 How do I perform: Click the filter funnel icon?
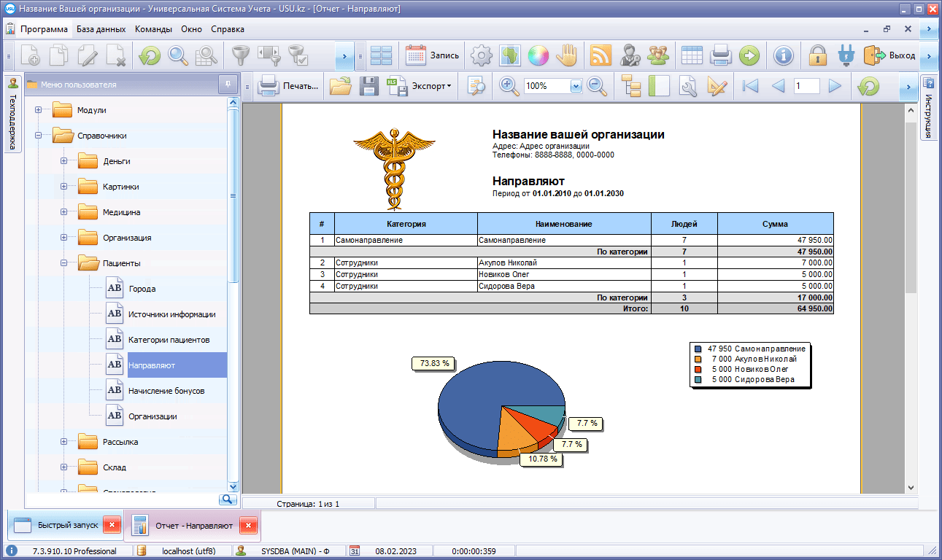[x=241, y=55]
